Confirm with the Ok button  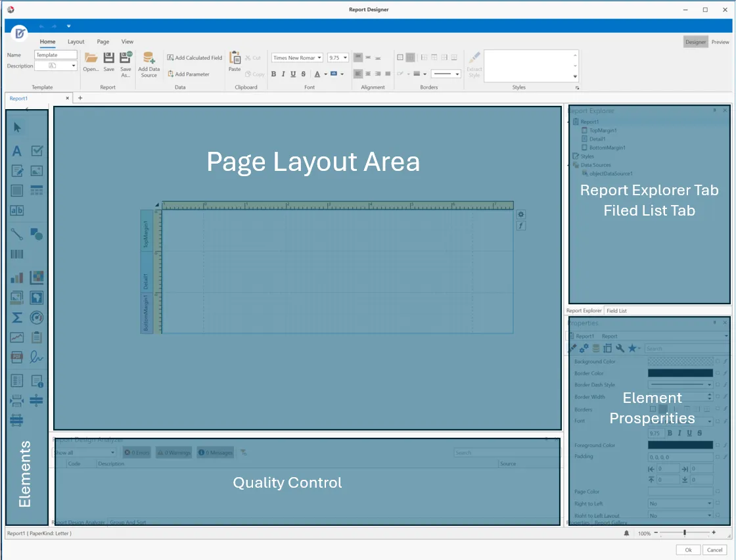pos(688,549)
